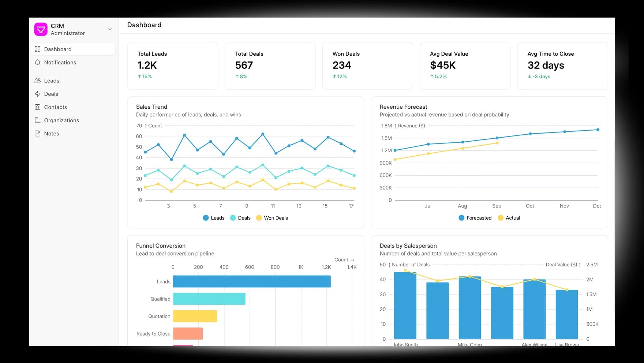Click the Contacts icon in sidebar
Screen dimensions: 644x363
pyautogui.click(x=37, y=107)
